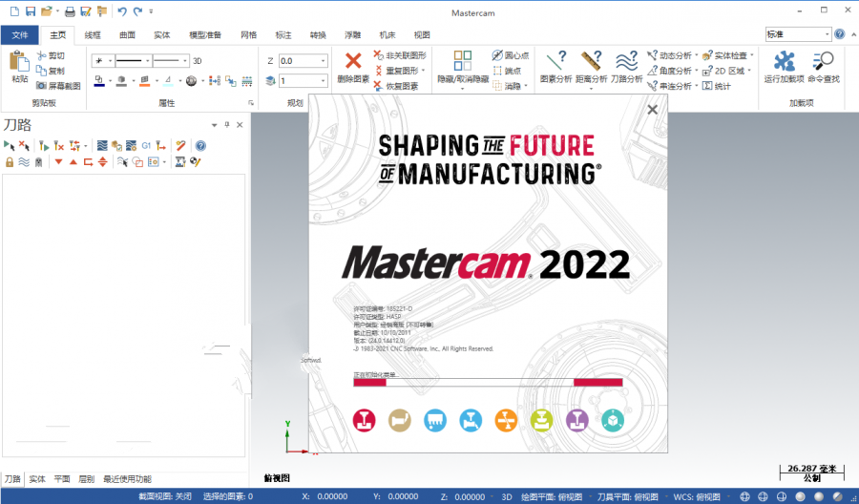Click 实体检查 solid check button
Screen dimensions: 859x504
pos(724,55)
